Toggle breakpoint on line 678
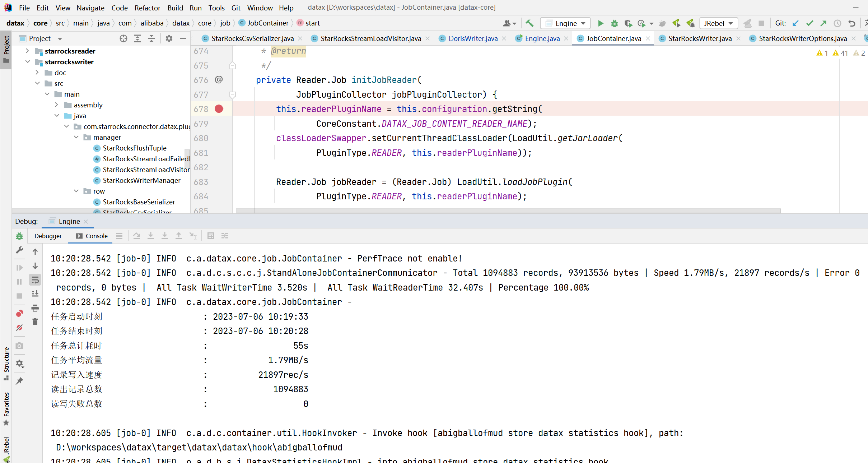 (x=219, y=109)
